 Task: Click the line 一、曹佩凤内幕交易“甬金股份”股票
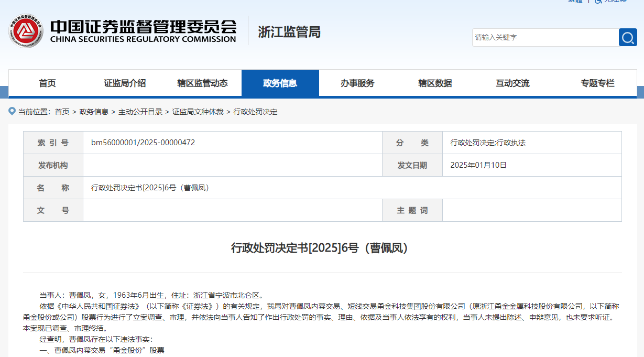pos(102,350)
